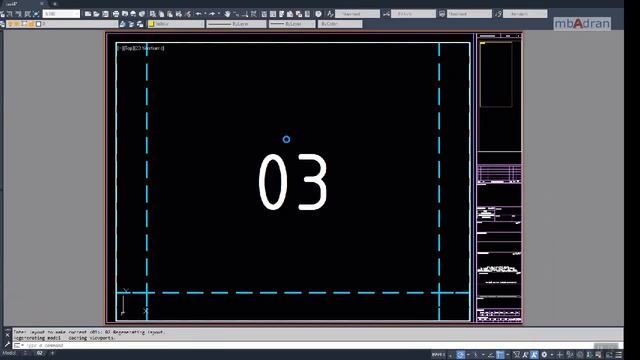640x360 pixels.
Task: Open the ByColor plot style dropdown
Action: coord(340,24)
